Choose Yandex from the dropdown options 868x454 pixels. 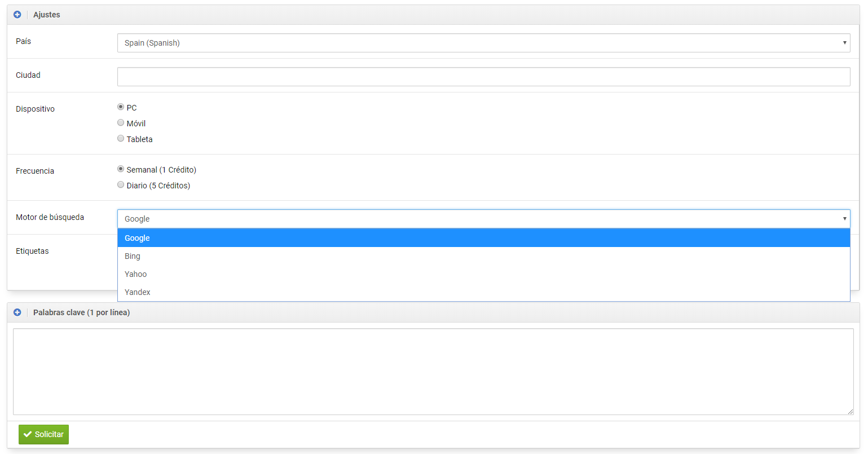click(x=483, y=292)
